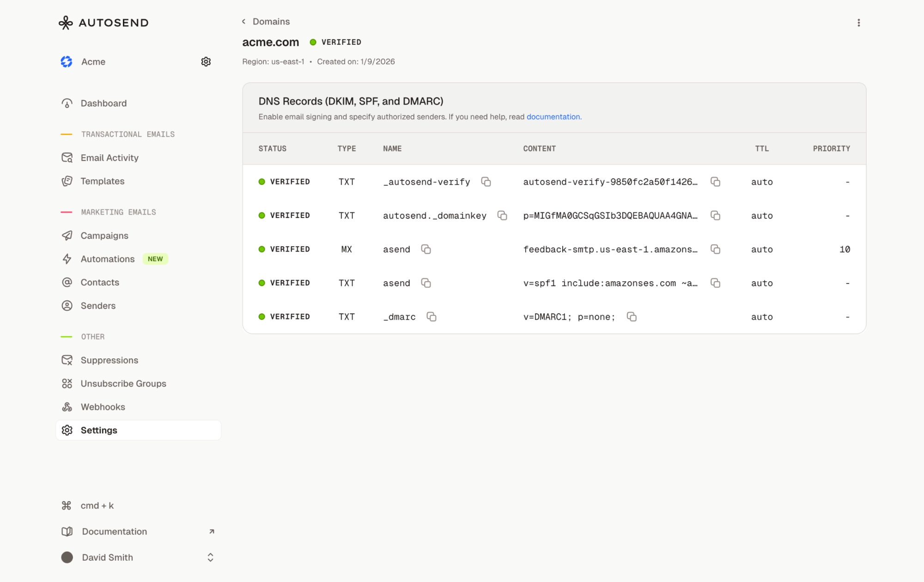Copy the autosend._domainkey DKIM content value

coord(715,215)
